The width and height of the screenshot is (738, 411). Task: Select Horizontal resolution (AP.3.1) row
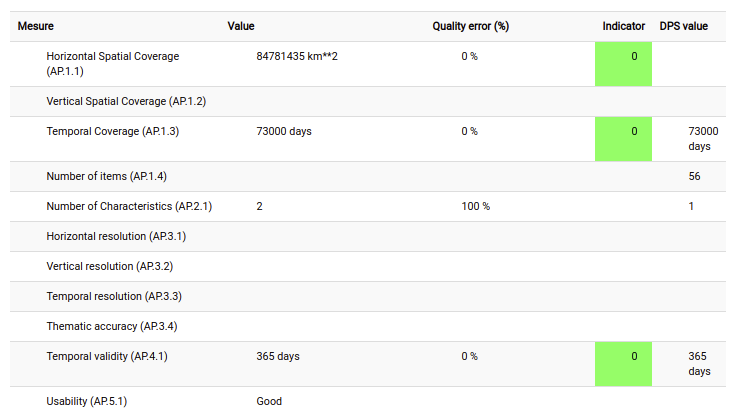pyautogui.click(x=368, y=236)
